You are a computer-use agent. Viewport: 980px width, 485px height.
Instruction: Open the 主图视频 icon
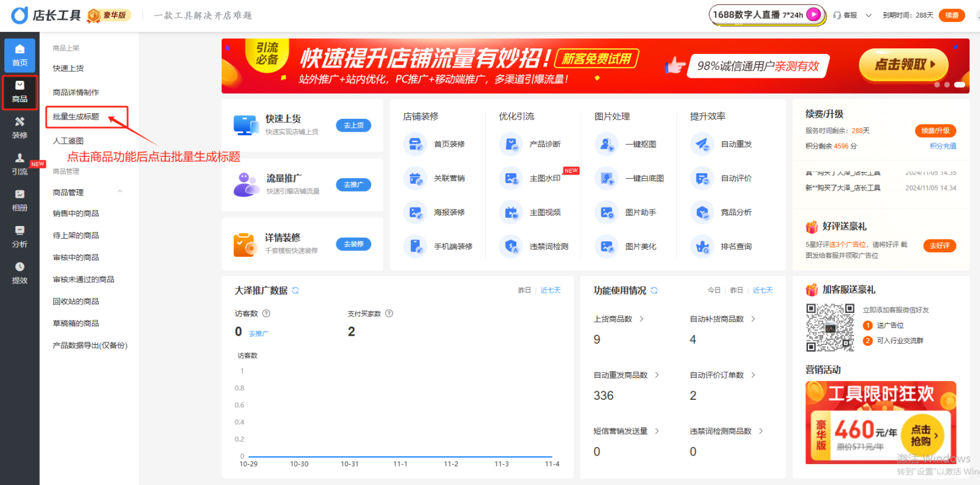click(511, 212)
